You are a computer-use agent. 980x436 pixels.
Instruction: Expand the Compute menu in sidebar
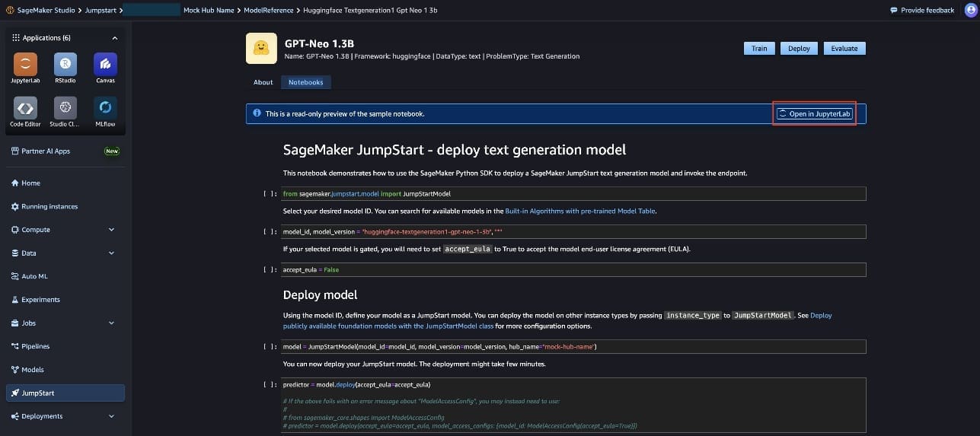(112, 230)
